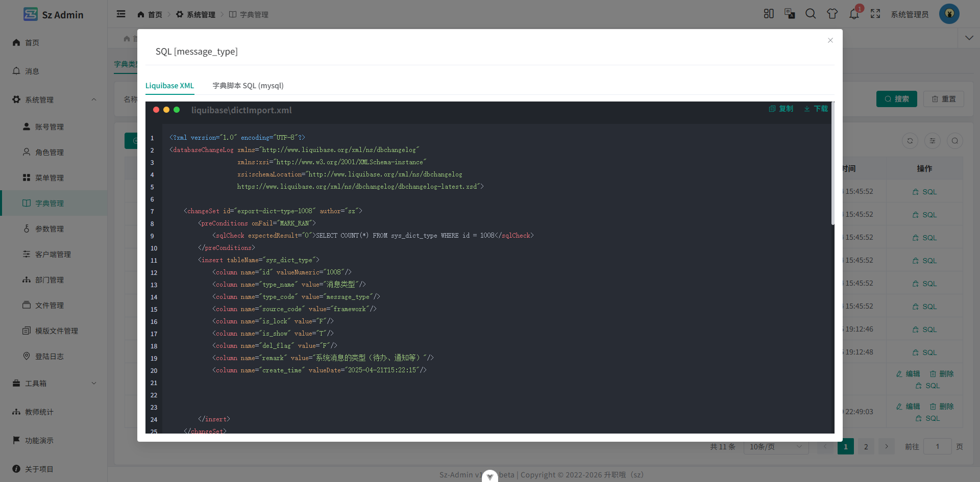Click code line containing type_code message_type
The image size is (980, 482).
point(296,296)
